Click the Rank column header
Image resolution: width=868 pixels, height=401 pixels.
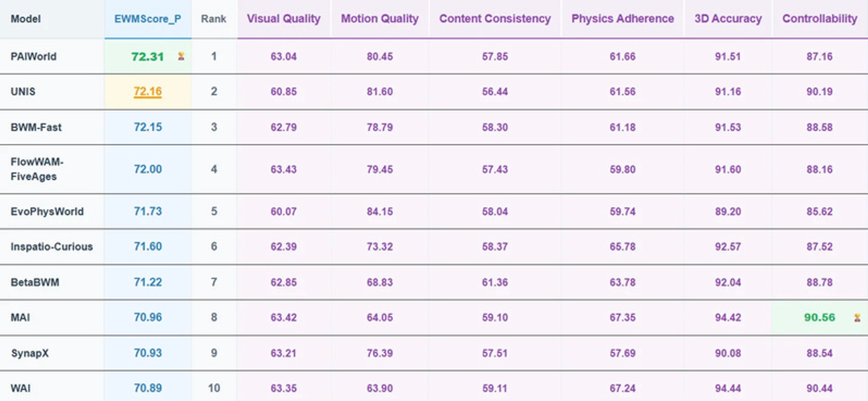coord(214,19)
